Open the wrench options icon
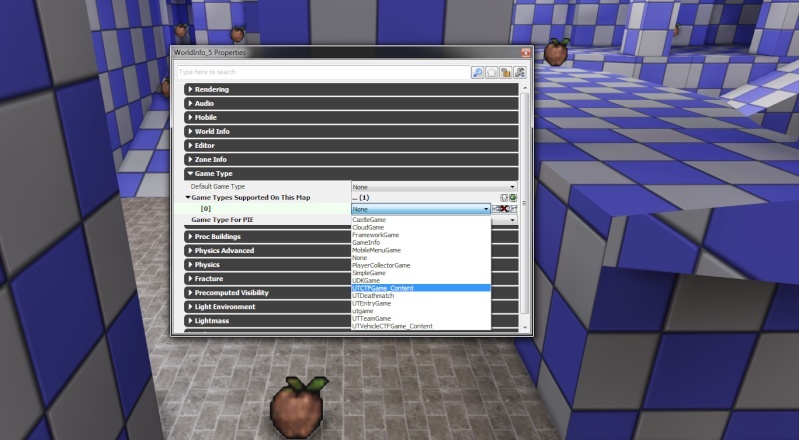799x440 pixels. (x=519, y=72)
